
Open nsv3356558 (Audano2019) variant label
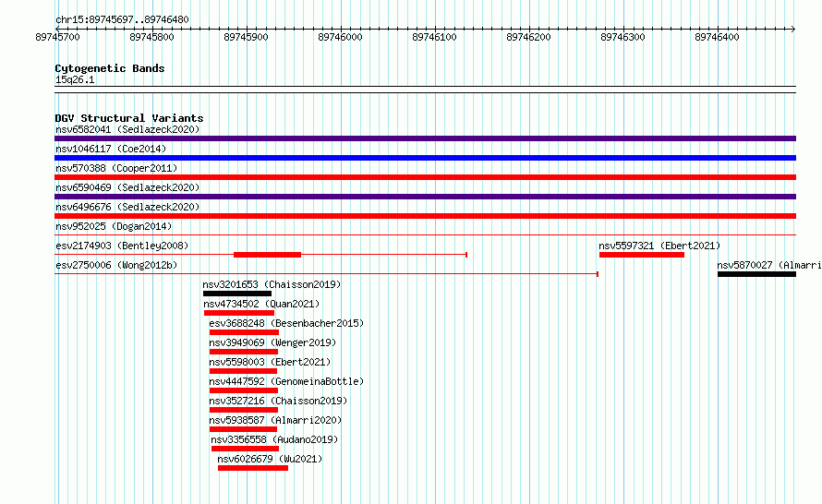(x=274, y=439)
